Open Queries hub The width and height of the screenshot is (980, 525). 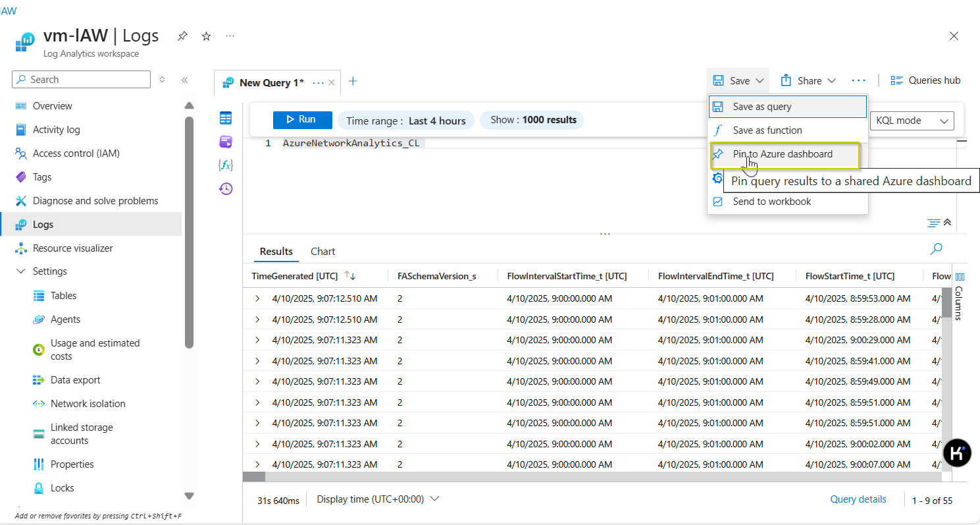coord(925,80)
